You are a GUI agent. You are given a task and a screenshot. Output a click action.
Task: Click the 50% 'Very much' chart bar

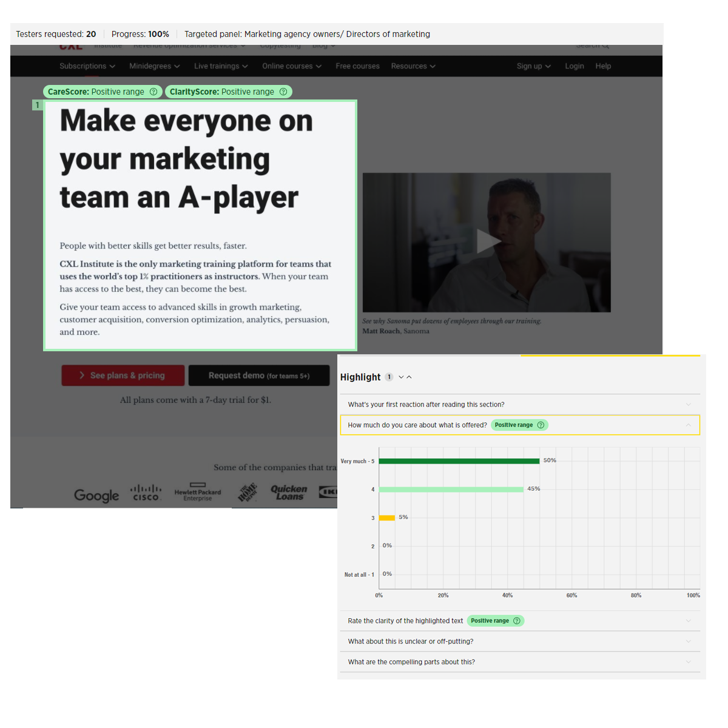(459, 460)
